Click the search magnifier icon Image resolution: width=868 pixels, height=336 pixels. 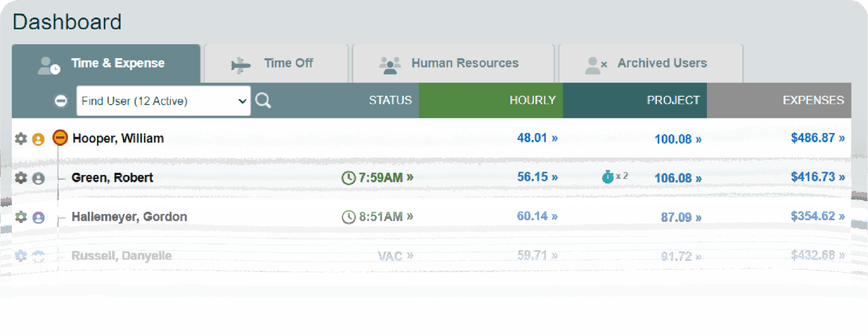[263, 100]
